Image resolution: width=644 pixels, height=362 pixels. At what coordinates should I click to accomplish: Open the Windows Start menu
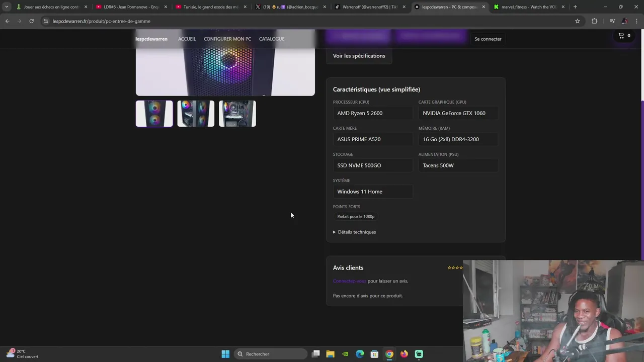pyautogui.click(x=225, y=354)
